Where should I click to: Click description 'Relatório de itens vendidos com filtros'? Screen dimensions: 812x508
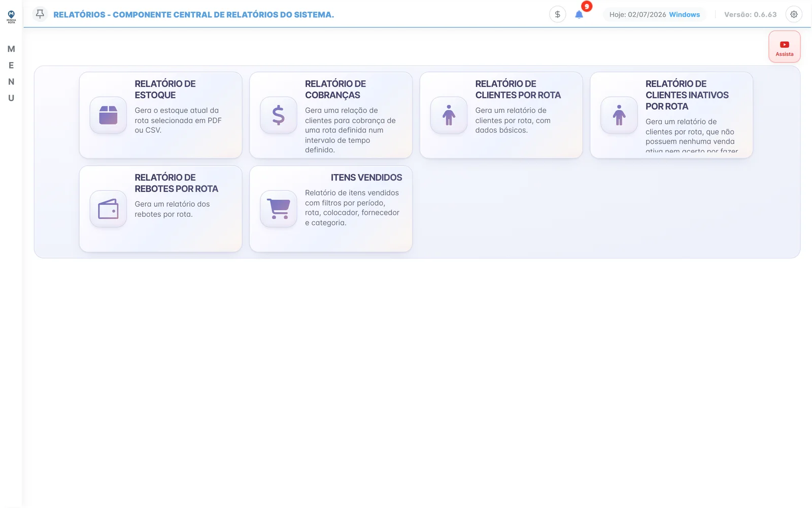click(352, 208)
